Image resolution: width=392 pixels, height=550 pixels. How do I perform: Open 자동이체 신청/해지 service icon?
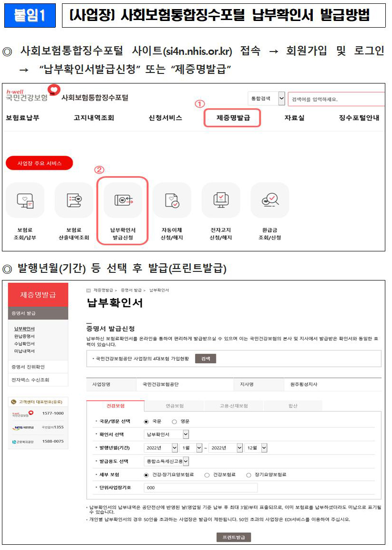172,200
